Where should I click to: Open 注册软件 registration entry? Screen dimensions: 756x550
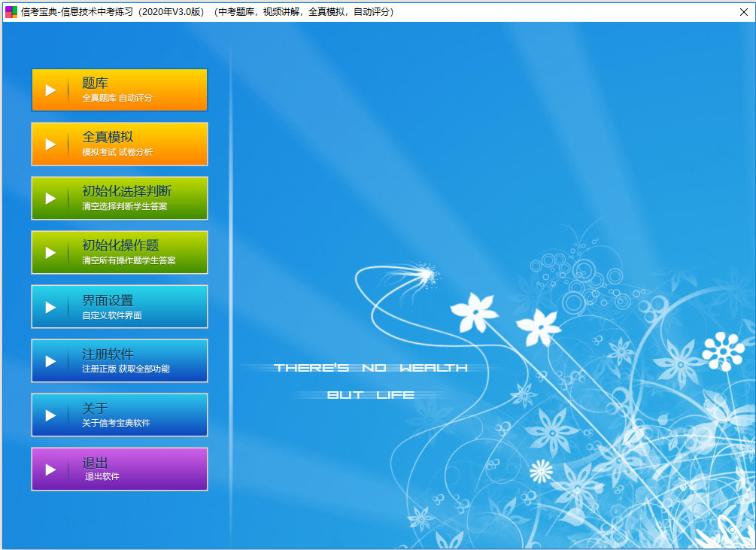(108, 354)
